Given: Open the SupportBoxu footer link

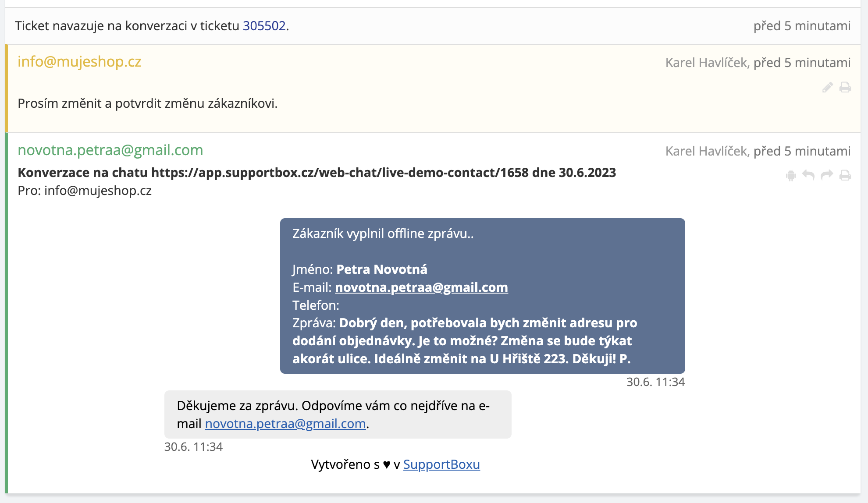Looking at the screenshot, I should point(441,464).
